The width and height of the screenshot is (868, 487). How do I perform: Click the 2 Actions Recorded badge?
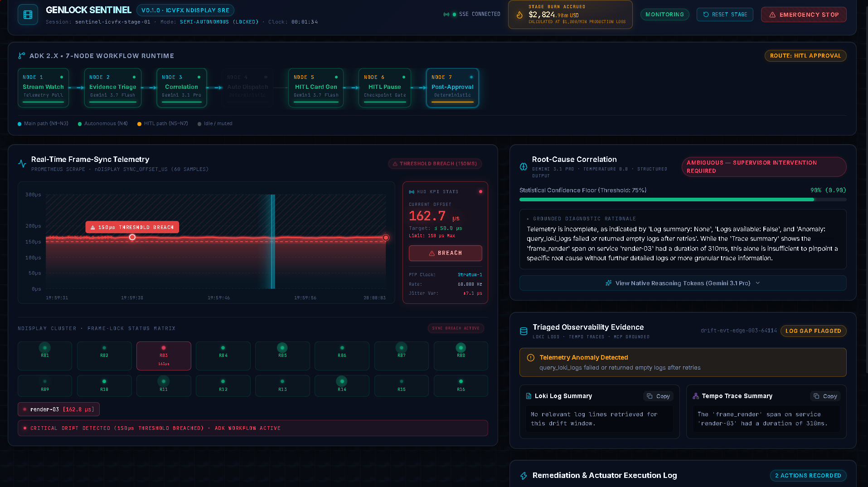tap(808, 476)
